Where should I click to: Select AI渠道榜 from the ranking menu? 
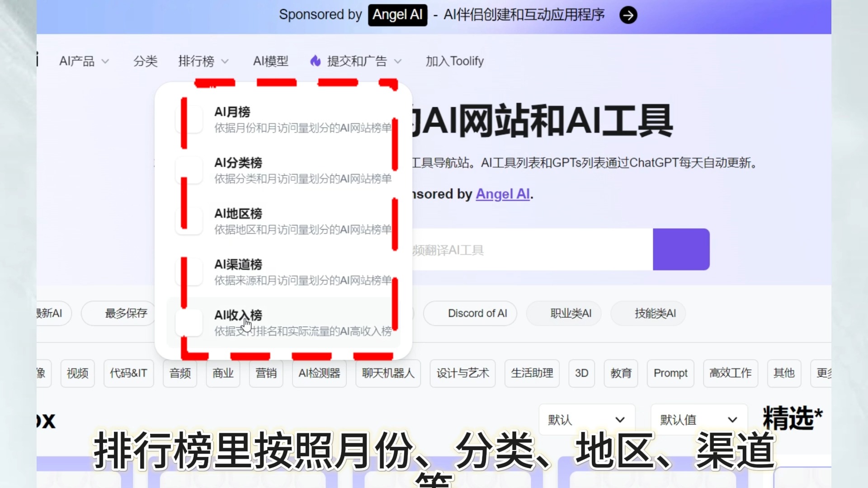[283, 272]
